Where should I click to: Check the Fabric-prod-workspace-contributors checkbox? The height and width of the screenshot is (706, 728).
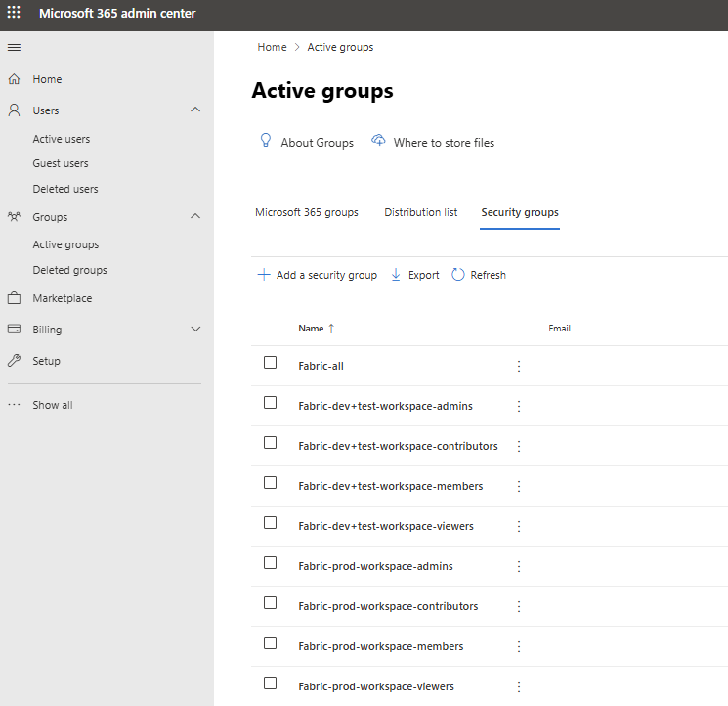coord(271,603)
